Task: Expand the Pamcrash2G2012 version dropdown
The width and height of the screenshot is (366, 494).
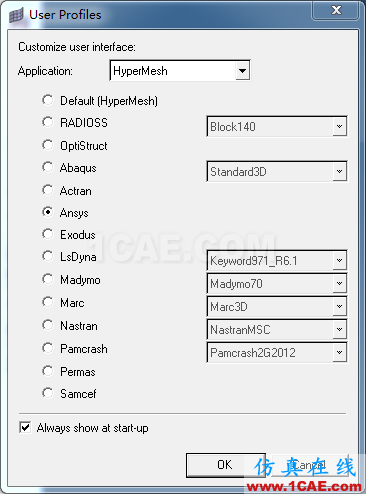Action: click(x=277, y=352)
